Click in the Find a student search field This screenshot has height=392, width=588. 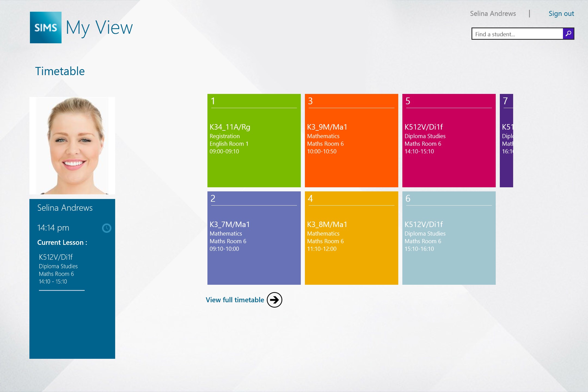pos(517,34)
